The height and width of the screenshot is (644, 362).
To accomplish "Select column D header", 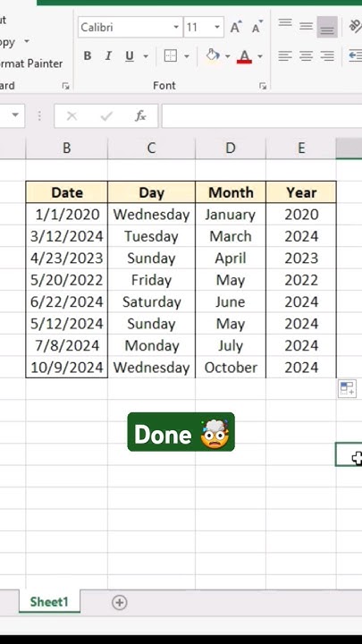I will [x=231, y=148].
